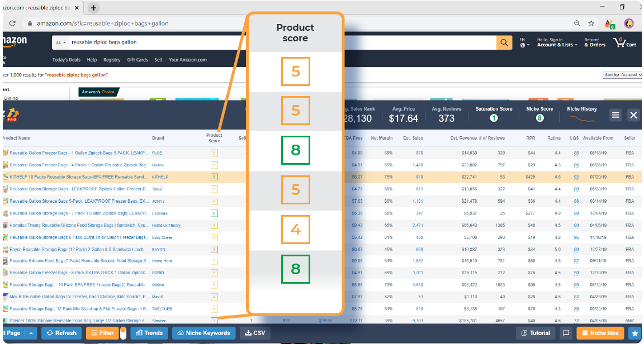644x344 pixels.
Task: Click the star icon in bottom corner
Action: (634, 333)
